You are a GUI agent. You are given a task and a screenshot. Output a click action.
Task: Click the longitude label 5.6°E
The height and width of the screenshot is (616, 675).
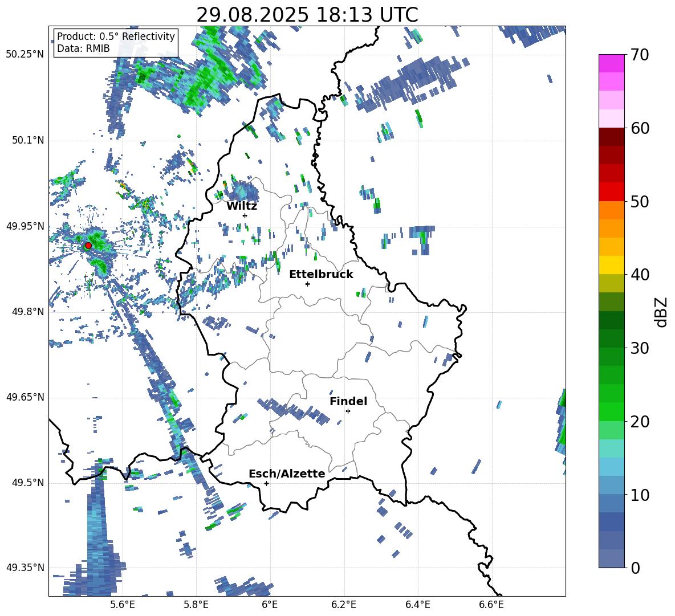(x=123, y=605)
